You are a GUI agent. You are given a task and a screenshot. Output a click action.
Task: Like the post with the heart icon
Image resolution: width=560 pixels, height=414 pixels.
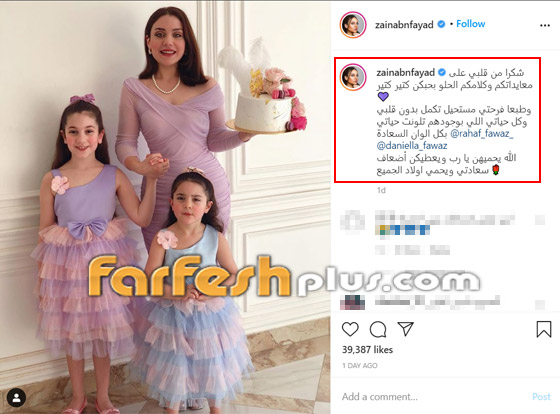click(x=350, y=329)
